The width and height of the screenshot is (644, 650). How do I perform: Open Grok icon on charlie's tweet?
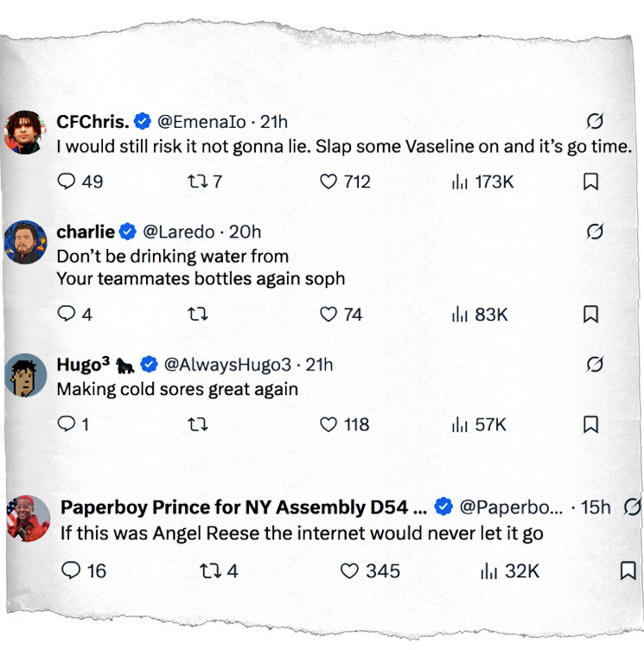[595, 232]
